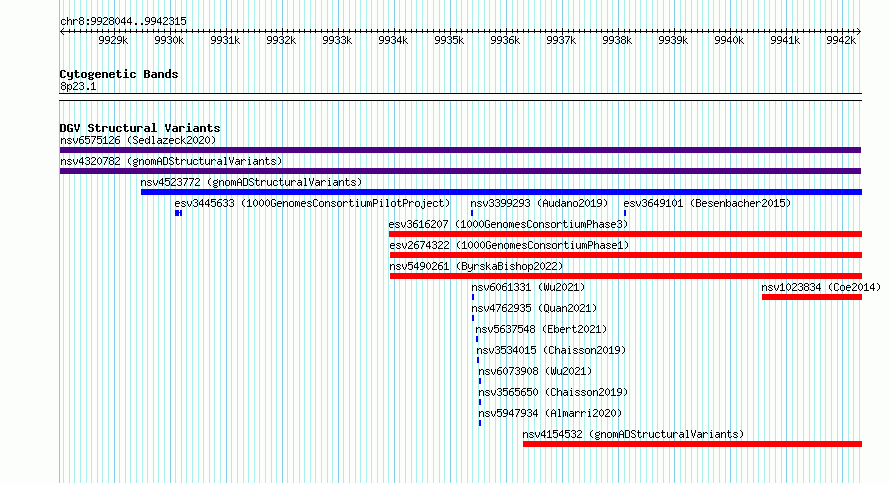Open esv3616207 (1000GenomesConsortiumPhase3) label
This screenshot has height=483, width=890.
pyautogui.click(x=508, y=224)
